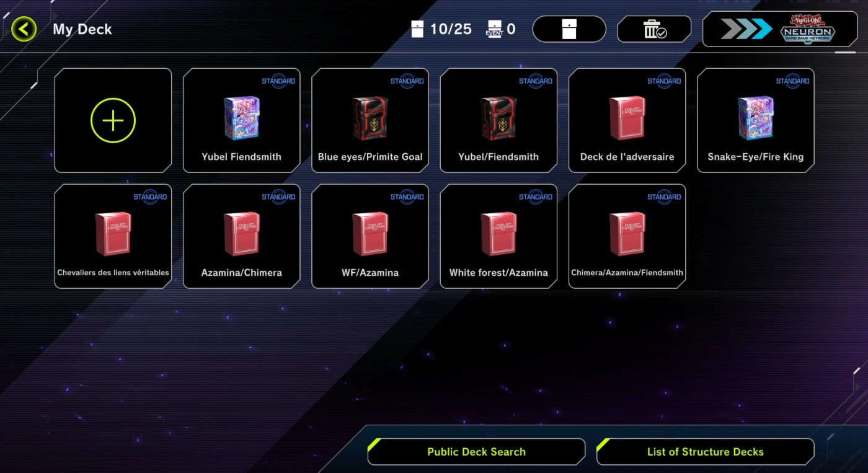Open the Blue eyes/Primite Goal deck

click(x=370, y=120)
